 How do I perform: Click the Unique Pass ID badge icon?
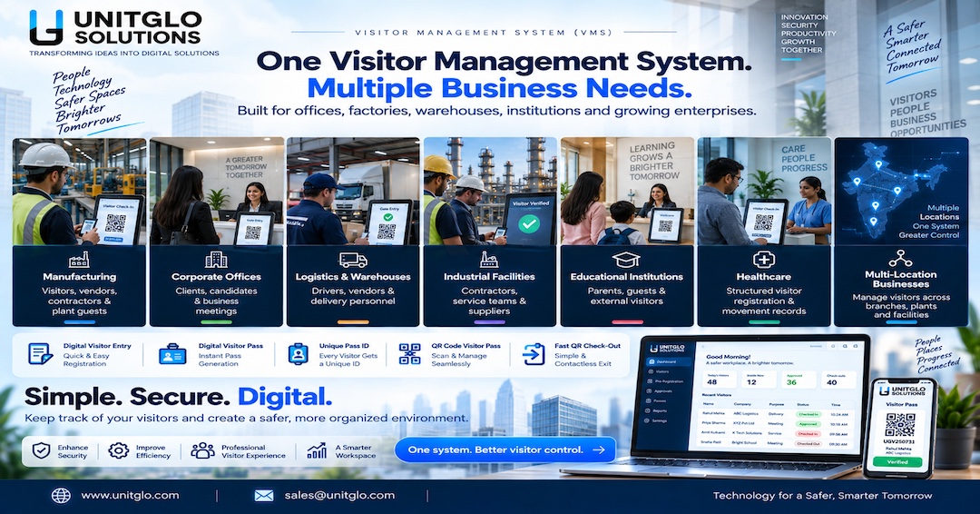click(299, 354)
